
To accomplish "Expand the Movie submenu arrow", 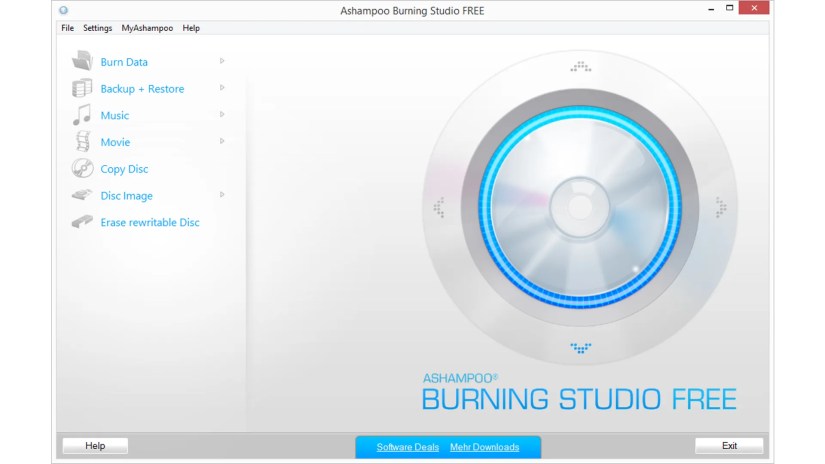I will (222, 141).
